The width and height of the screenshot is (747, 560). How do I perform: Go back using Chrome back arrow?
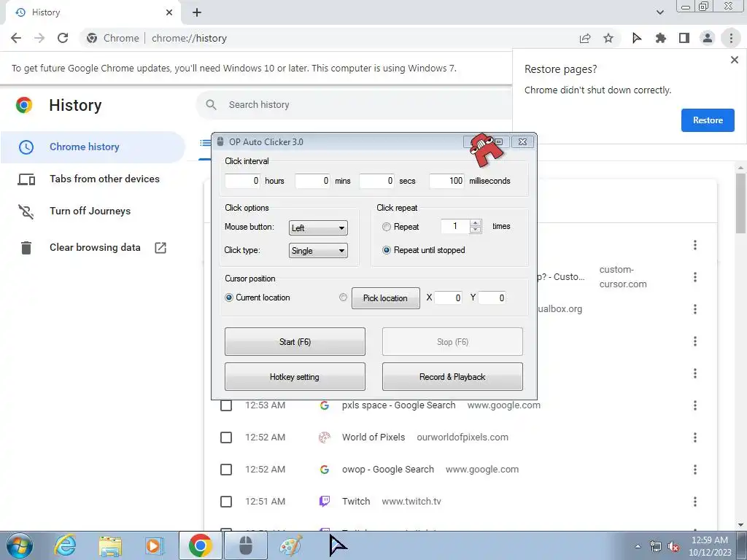[16, 38]
